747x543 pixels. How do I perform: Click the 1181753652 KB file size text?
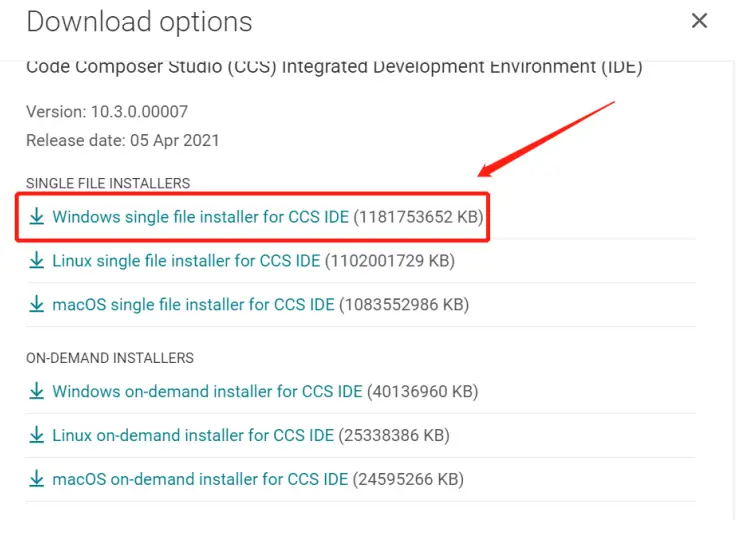(420, 217)
